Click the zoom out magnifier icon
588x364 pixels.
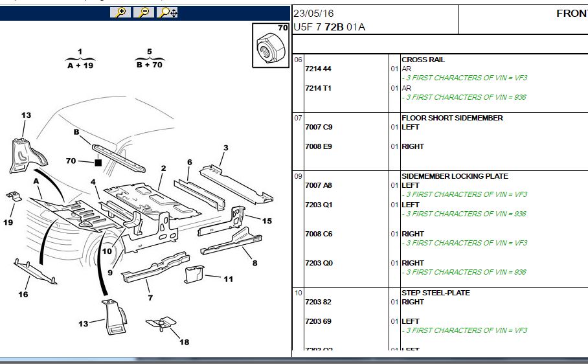[x=144, y=12]
